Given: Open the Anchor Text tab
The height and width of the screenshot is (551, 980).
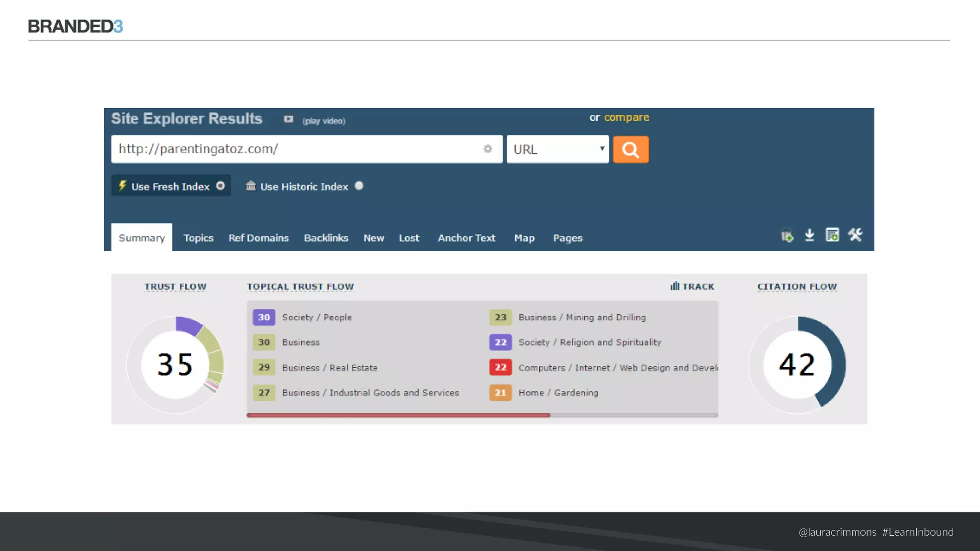Looking at the screenshot, I should [x=467, y=238].
